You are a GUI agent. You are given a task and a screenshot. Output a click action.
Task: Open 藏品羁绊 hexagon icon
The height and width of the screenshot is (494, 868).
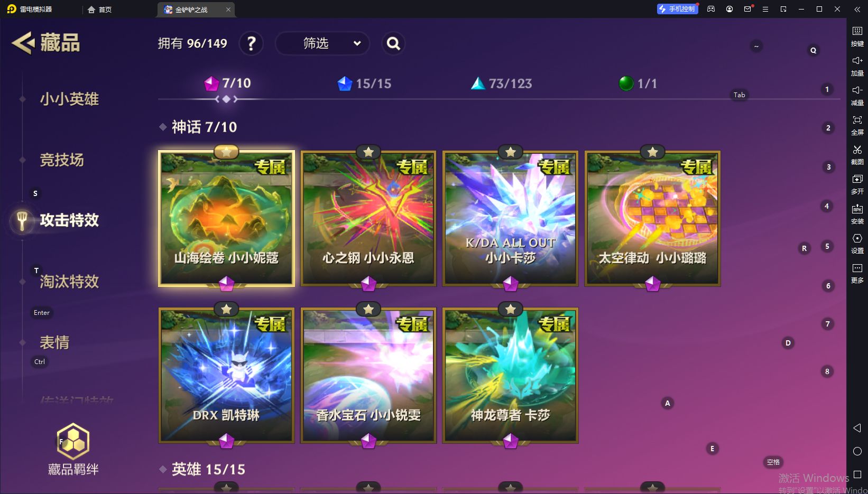coord(73,441)
